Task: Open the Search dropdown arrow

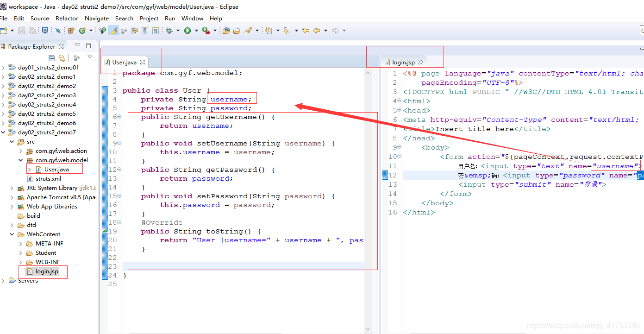Action: 257,31
